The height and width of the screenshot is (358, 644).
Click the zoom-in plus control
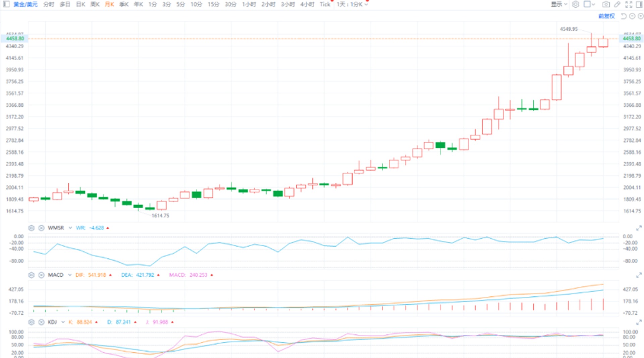[x=640, y=16]
